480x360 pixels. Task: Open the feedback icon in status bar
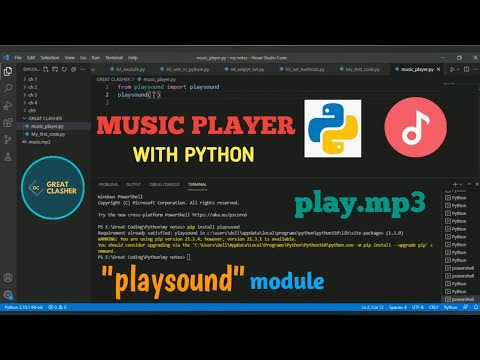coord(465,307)
